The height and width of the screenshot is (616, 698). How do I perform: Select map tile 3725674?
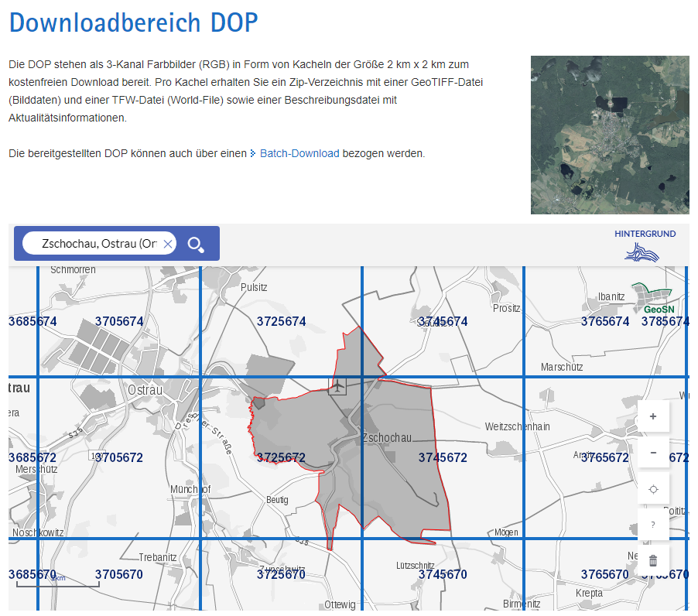tap(281, 321)
